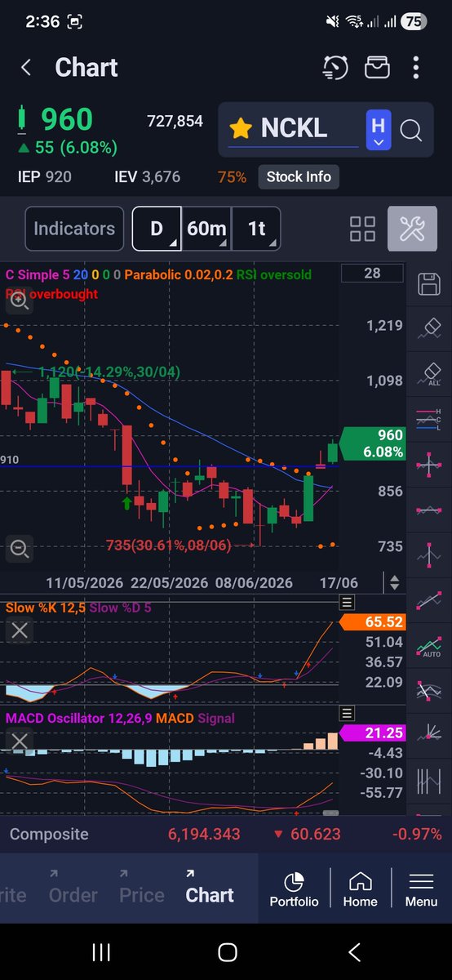Open the four-square chart layout grid
The width and height of the screenshot is (452, 980).
(362, 229)
